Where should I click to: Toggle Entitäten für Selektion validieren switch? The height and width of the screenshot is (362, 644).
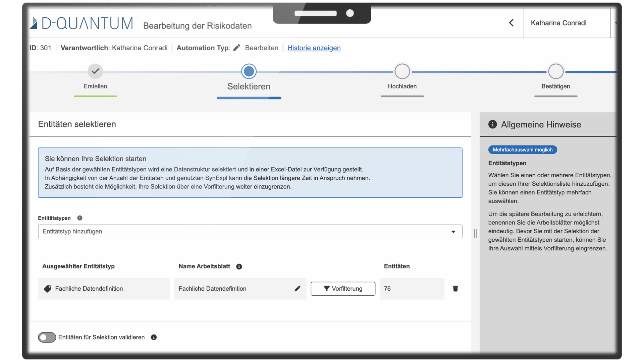click(x=47, y=337)
